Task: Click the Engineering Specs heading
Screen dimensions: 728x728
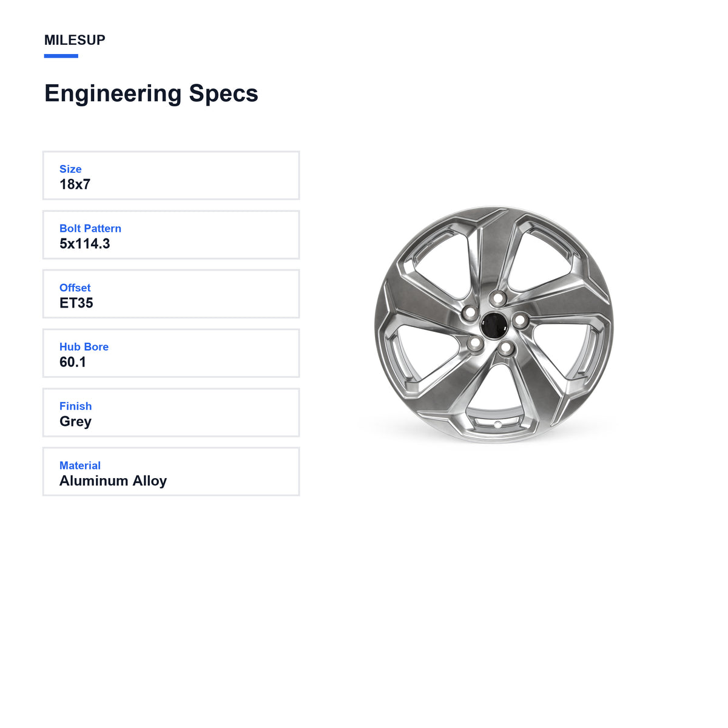Action: 151,93
